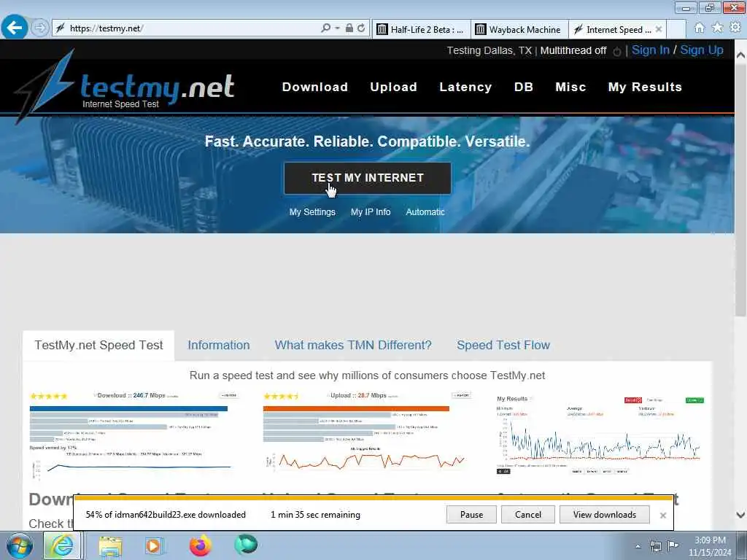This screenshot has height=560, width=747.
Task: Click the My Results graph thumbnail
Action: (x=600, y=435)
